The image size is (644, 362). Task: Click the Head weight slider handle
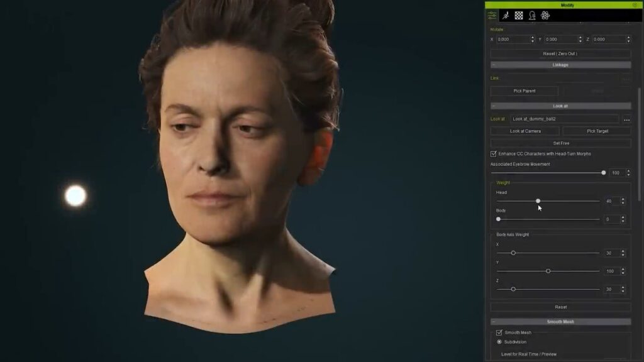tap(538, 201)
